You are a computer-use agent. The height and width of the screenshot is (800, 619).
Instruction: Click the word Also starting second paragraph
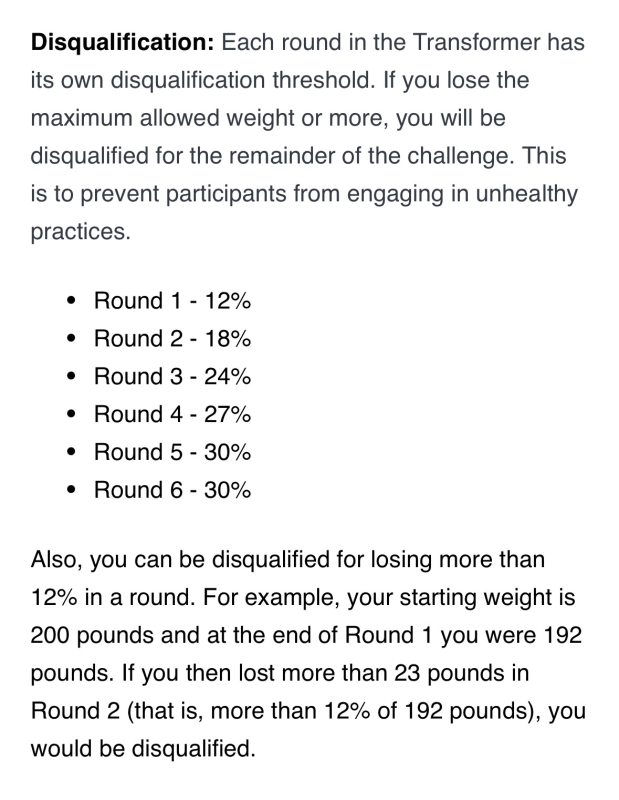coord(57,559)
